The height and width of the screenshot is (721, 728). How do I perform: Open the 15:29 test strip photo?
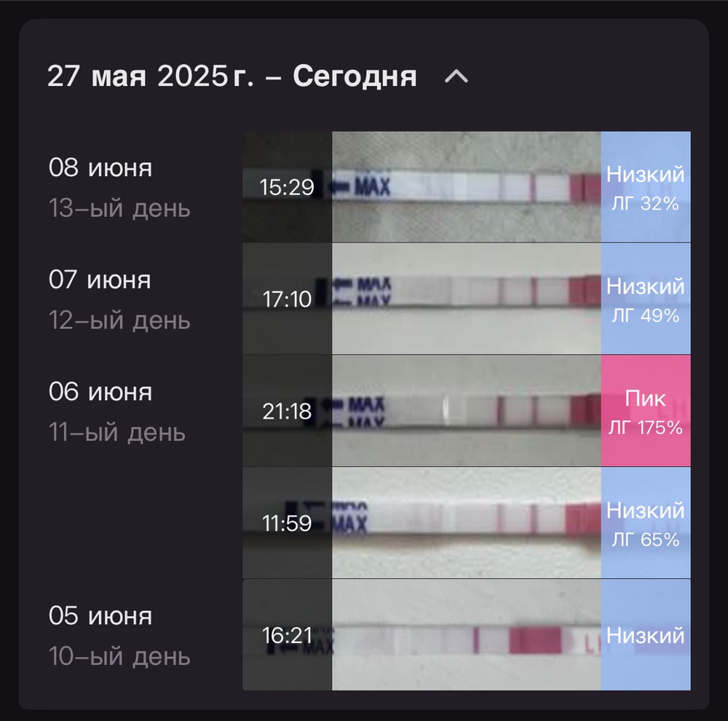(466, 187)
